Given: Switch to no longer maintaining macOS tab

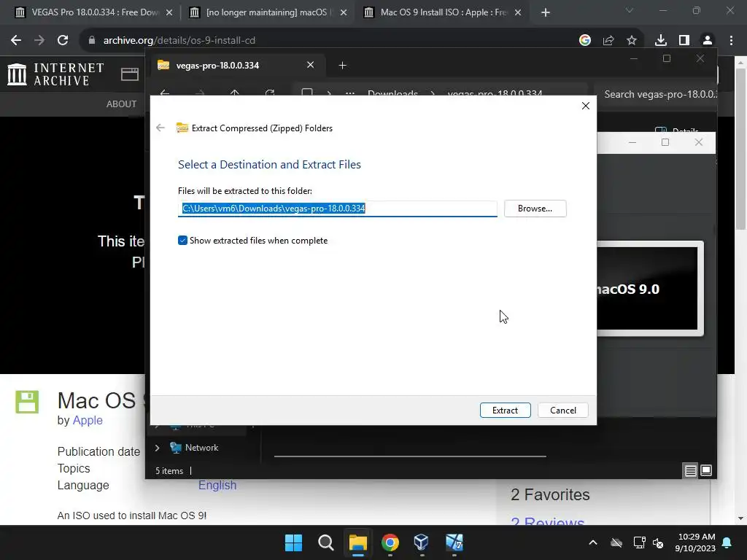Looking at the screenshot, I should [270, 12].
